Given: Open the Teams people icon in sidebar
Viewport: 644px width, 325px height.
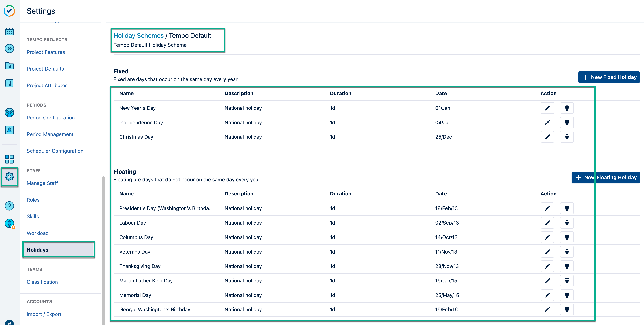Looking at the screenshot, I should pyautogui.click(x=9, y=113).
